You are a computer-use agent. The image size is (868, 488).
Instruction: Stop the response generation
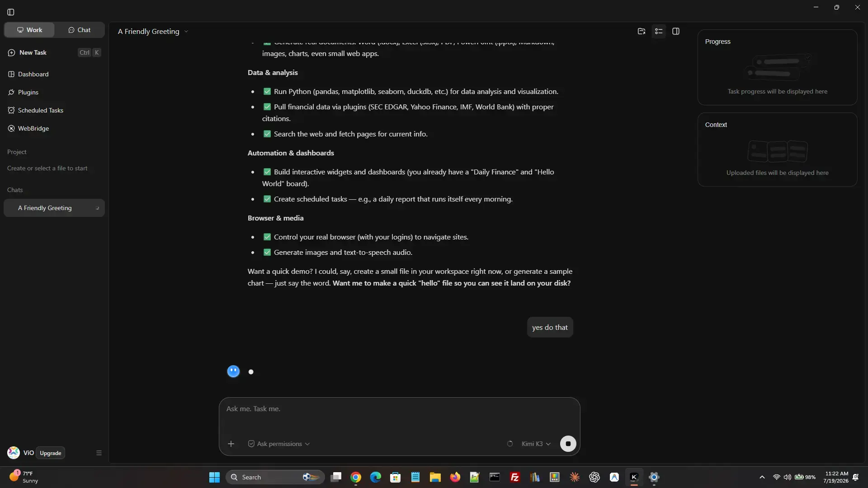pyautogui.click(x=568, y=444)
